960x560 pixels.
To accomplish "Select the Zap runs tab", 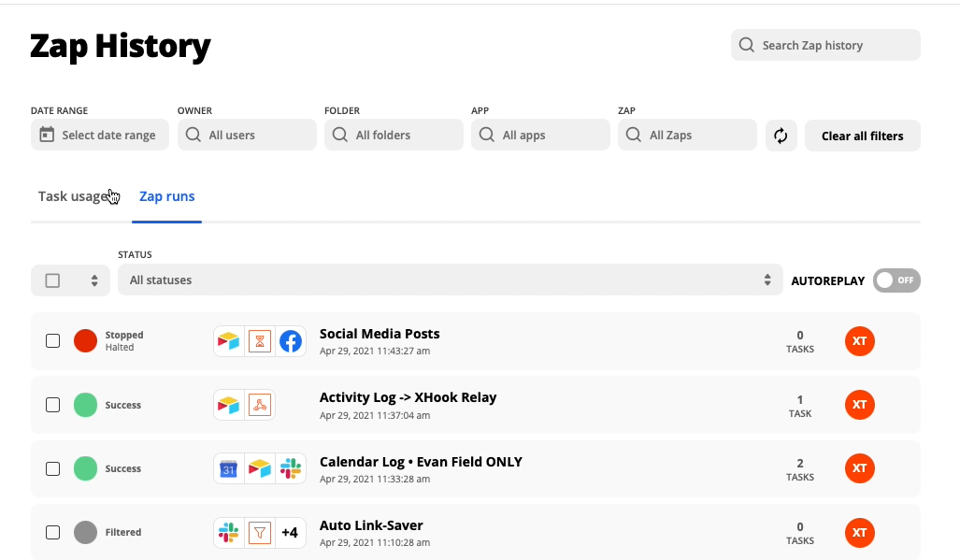I will pos(167,196).
